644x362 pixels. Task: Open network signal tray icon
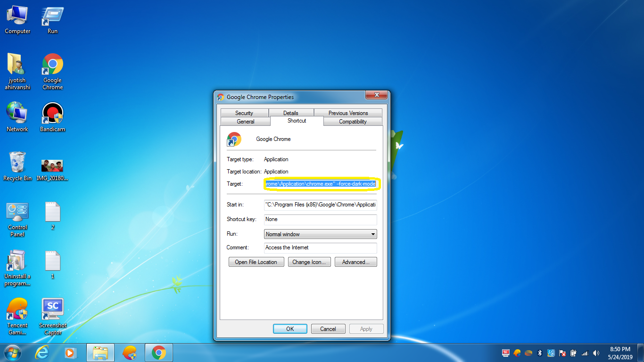coord(585,353)
